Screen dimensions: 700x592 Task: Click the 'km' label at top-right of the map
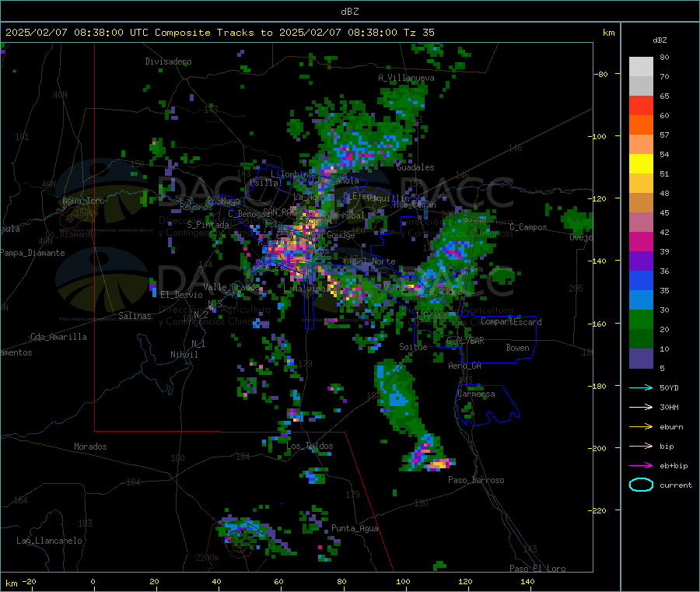click(x=608, y=33)
